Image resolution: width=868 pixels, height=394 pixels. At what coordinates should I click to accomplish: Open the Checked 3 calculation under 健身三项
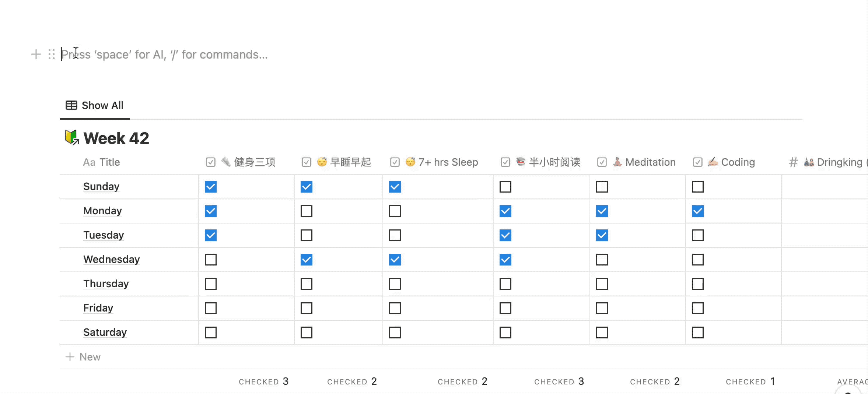pyautogui.click(x=264, y=381)
